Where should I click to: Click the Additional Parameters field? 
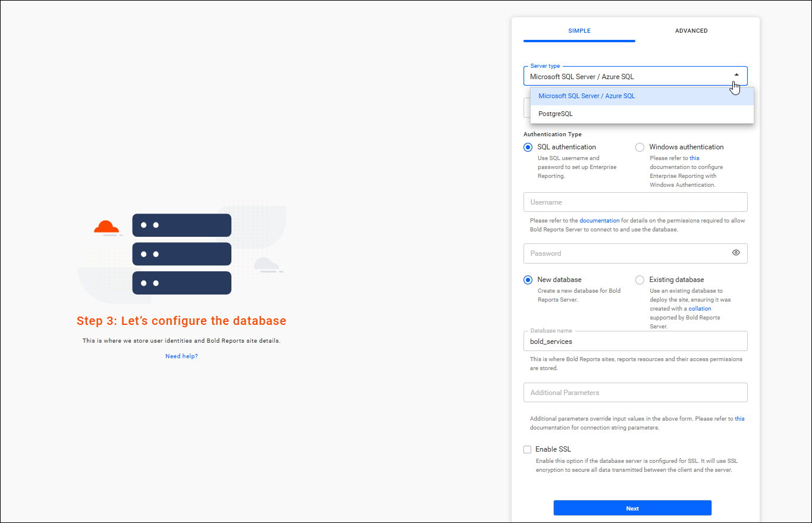point(635,393)
